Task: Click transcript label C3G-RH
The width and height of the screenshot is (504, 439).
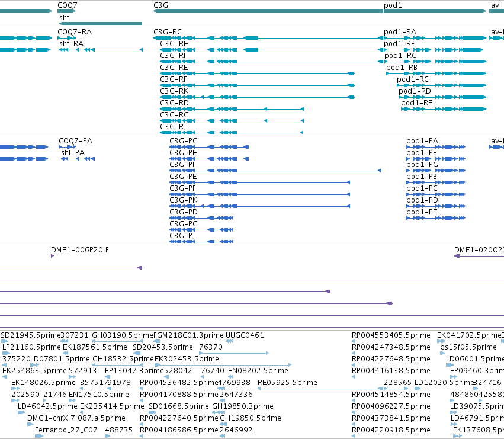Action: click(174, 44)
